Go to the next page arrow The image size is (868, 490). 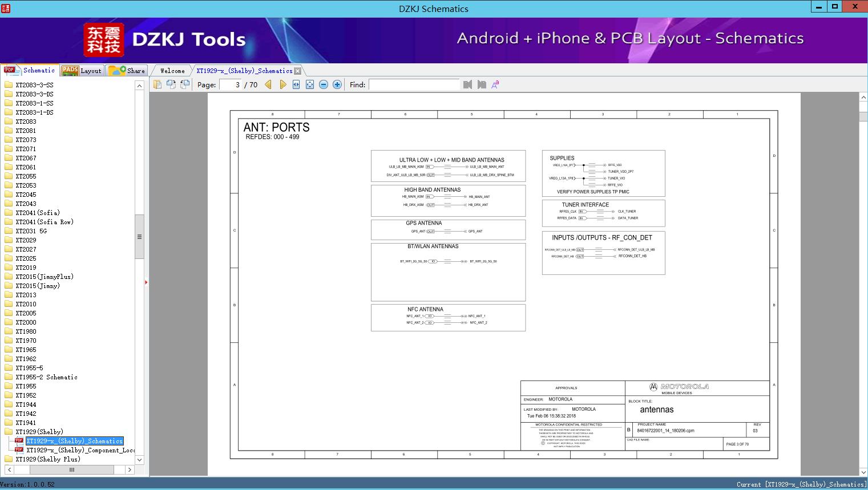coord(282,84)
